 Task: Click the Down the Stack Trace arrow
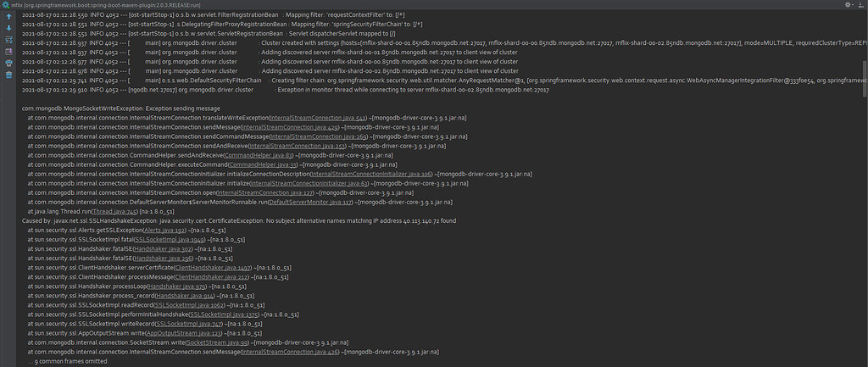pyautogui.click(x=8, y=28)
